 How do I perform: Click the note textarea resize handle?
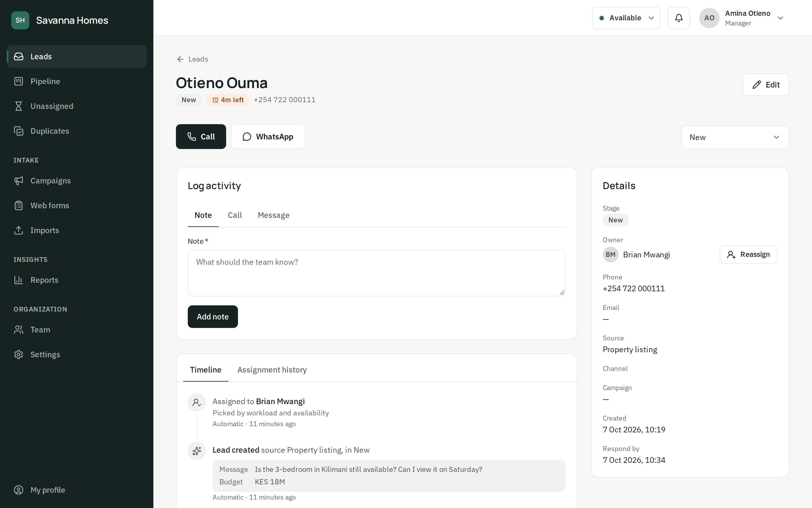[562, 293]
